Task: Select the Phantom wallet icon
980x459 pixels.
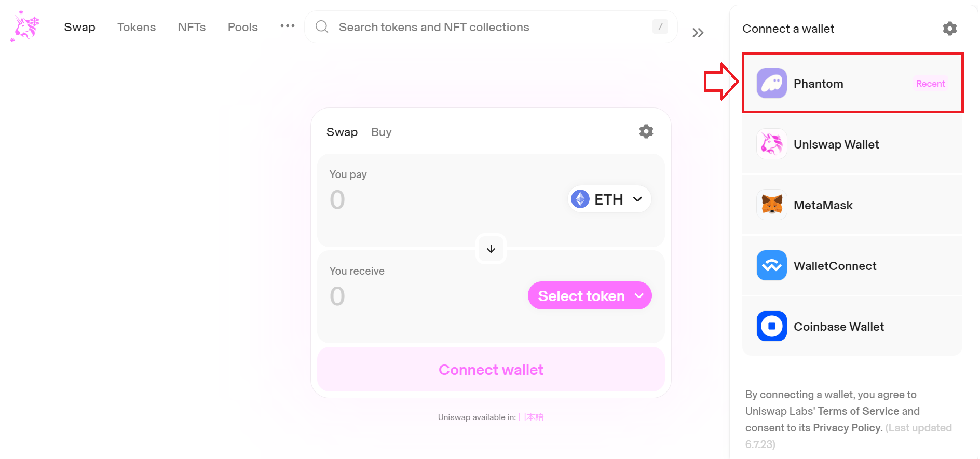Action: pyautogui.click(x=771, y=83)
